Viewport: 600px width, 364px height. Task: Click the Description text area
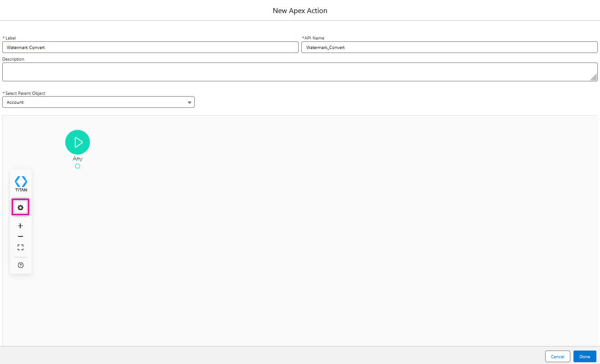click(x=300, y=72)
